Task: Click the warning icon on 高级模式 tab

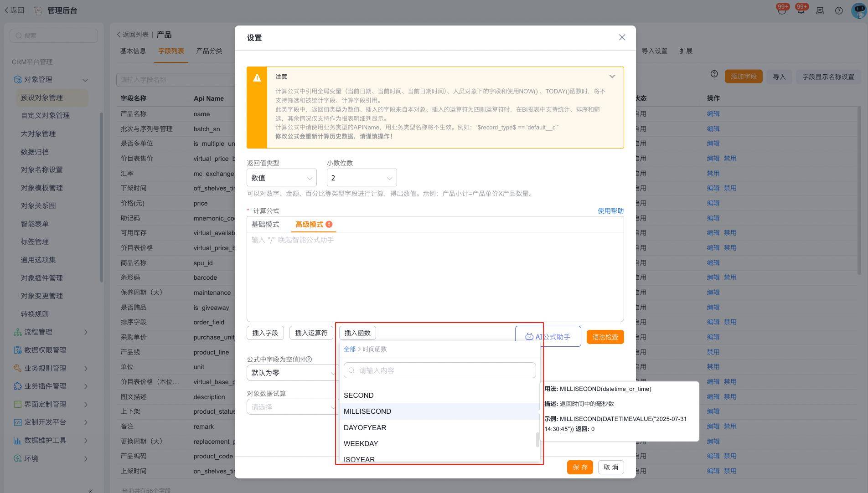Action: pyautogui.click(x=329, y=224)
